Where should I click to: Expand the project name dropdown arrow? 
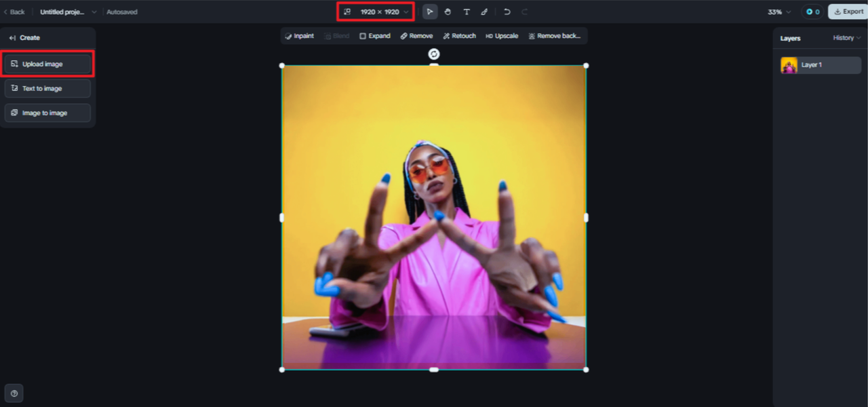[94, 12]
